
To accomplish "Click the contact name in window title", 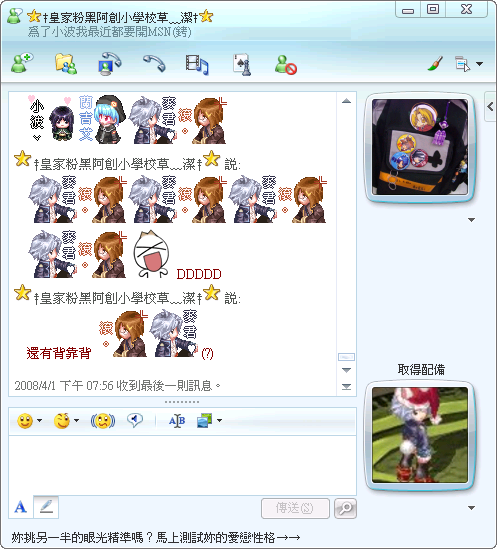I will [x=120, y=17].
